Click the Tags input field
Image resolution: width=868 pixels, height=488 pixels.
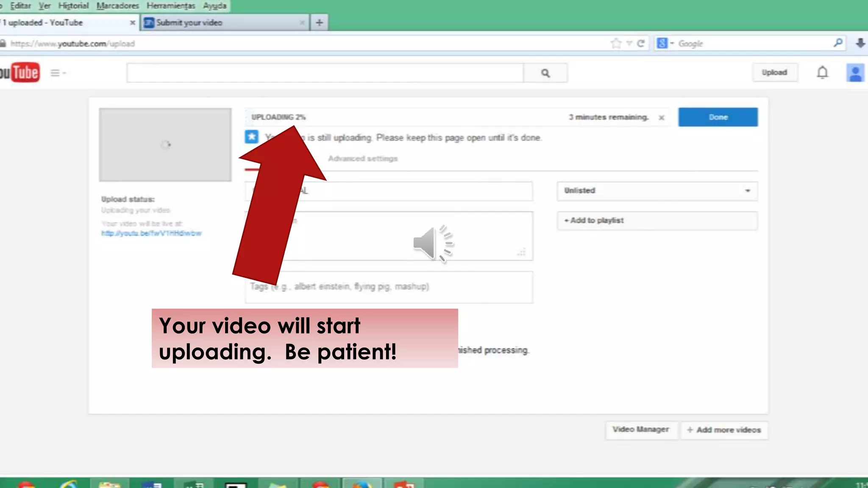(x=389, y=287)
